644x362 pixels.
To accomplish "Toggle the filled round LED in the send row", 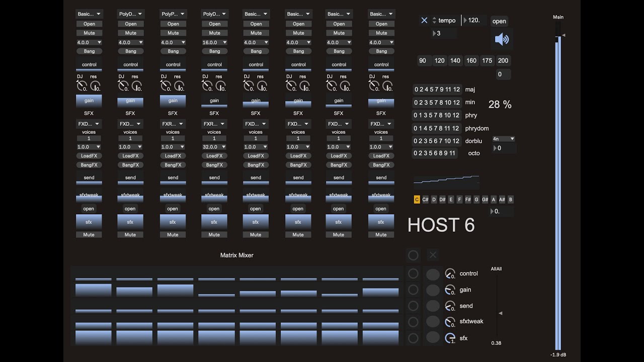I will (433, 306).
